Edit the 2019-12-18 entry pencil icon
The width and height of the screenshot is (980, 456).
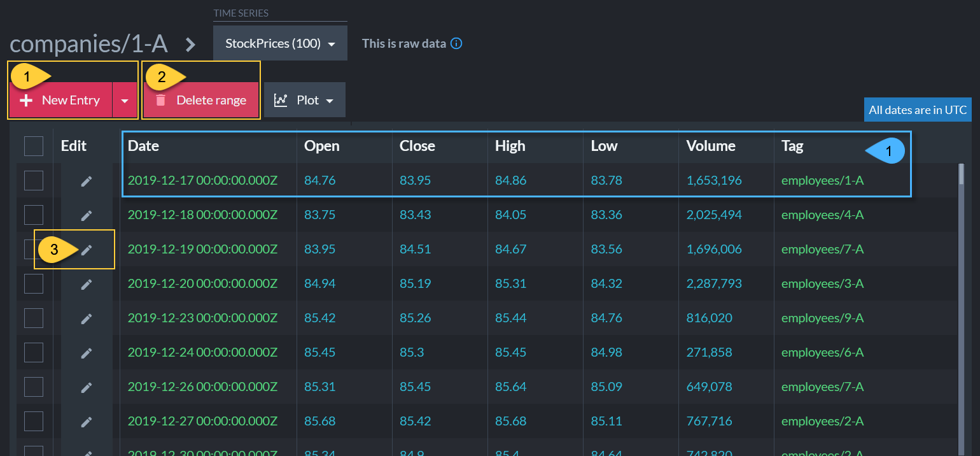pyautogui.click(x=87, y=216)
